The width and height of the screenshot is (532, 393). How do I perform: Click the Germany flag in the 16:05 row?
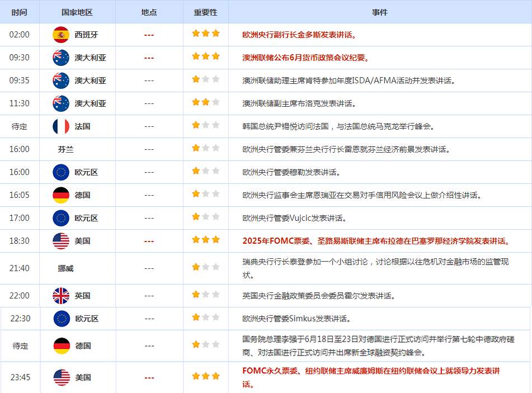(x=61, y=195)
